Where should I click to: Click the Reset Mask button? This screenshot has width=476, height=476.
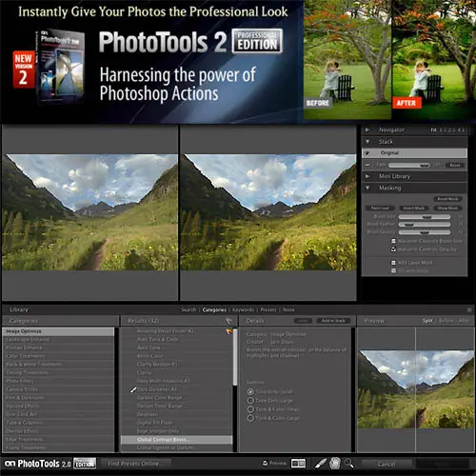[x=447, y=199]
